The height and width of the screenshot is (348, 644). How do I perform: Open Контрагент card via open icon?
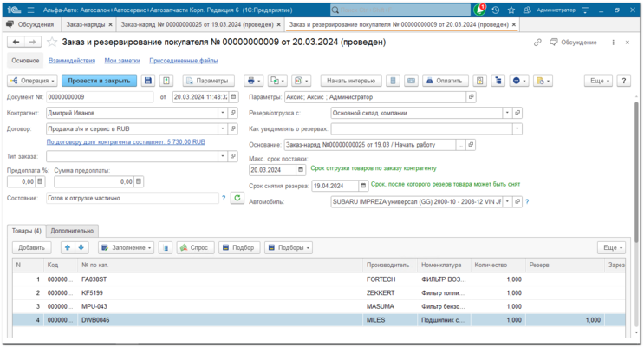pos(233,113)
